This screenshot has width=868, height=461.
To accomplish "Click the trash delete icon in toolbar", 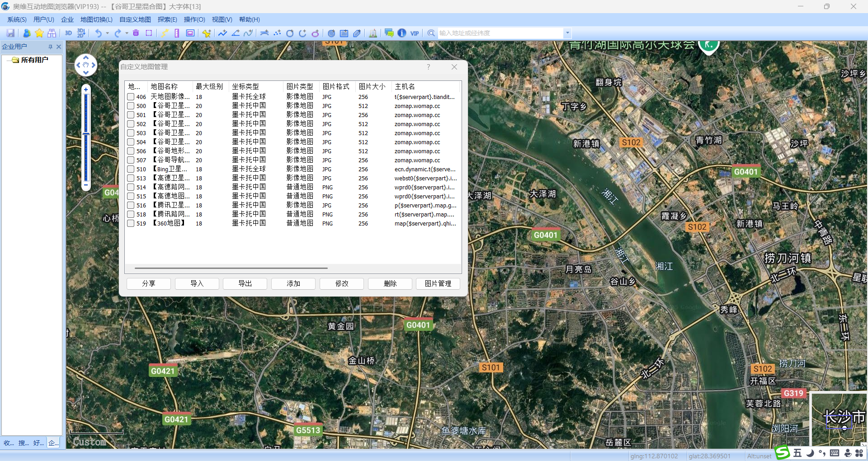I will coord(136,33).
